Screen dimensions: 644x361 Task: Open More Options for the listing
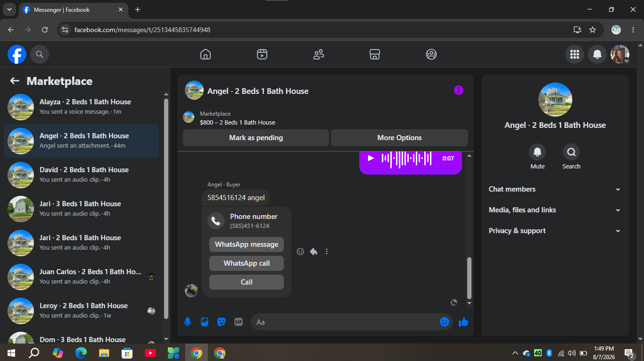point(399,138)
